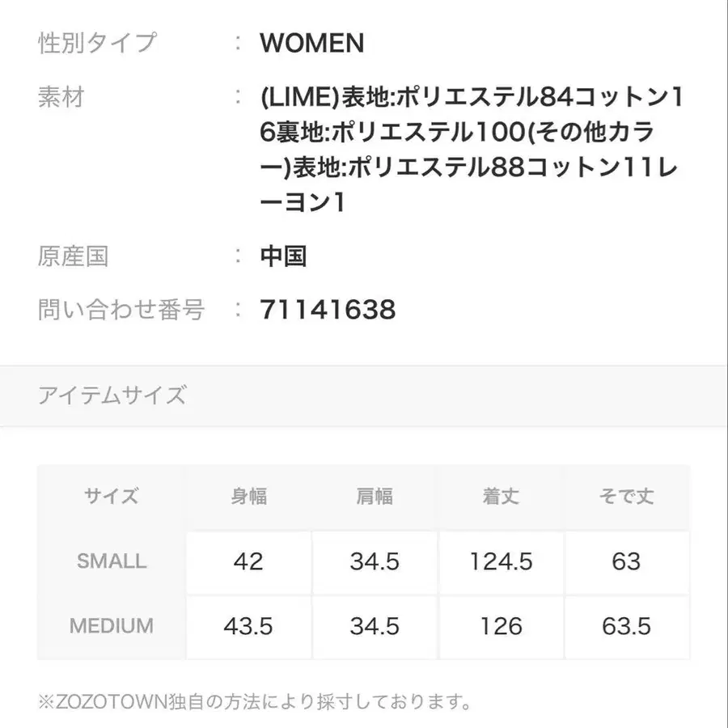728x728 pixels.
Task: Click the そで丈 column header
Action: point(626,497)
